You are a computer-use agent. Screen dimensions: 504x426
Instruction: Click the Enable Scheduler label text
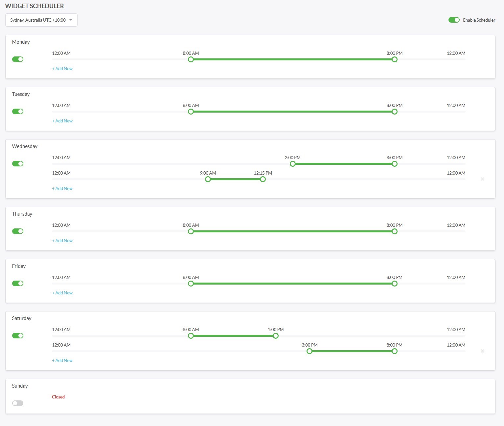[479, 20]
